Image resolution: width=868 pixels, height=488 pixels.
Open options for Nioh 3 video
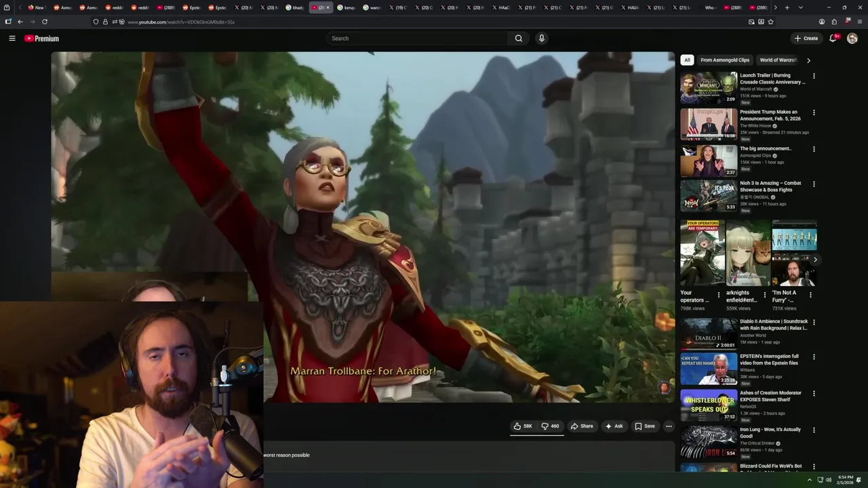tap(814, 184)
